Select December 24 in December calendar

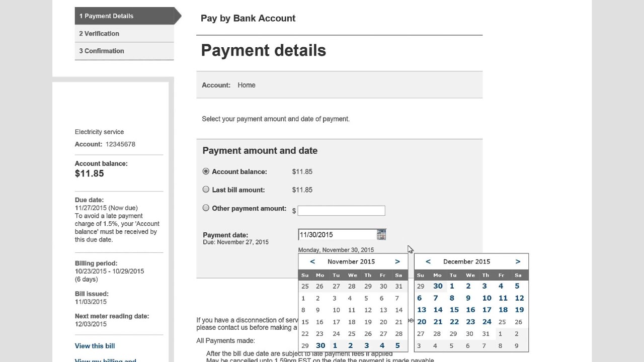pyautogui.click(x=487, y=322)
